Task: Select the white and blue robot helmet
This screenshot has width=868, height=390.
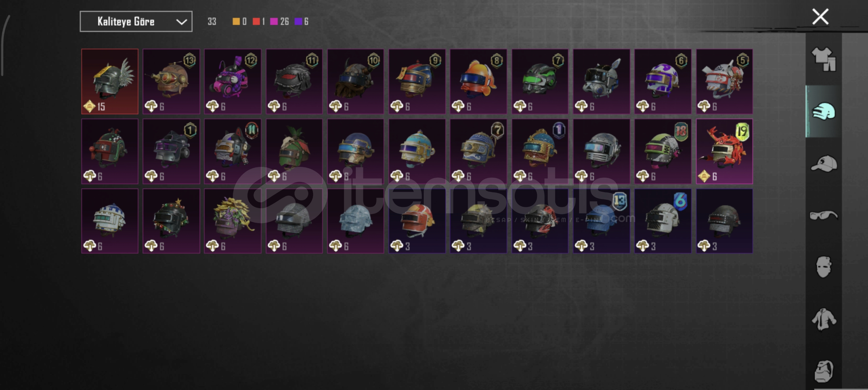Action: pyautogui.click(x=110, y=221)
